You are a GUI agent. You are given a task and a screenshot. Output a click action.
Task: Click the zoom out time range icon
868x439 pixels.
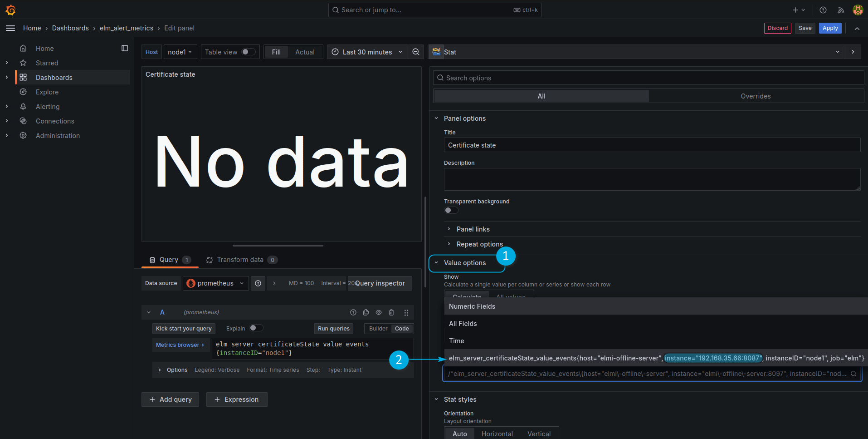pyautogui.click(x=415, y=52)
